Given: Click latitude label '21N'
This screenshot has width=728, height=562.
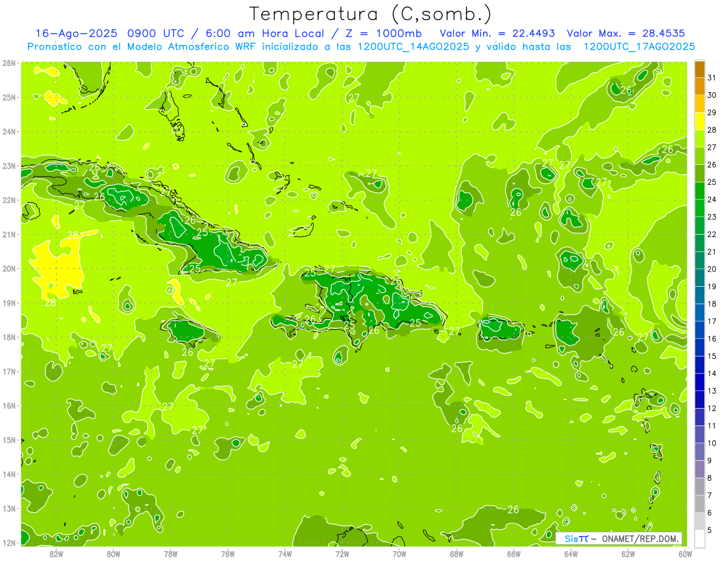Looking at the screenshot, I should (x=9, y=235).
